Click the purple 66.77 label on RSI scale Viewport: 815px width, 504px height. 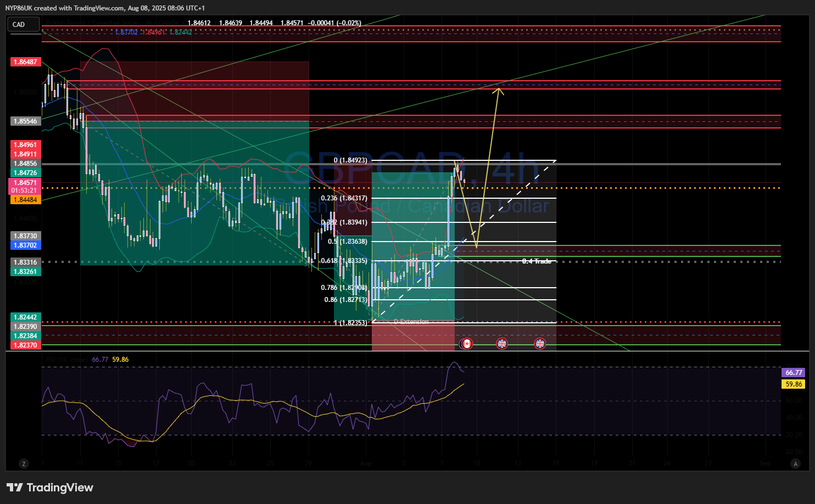coord(794,373)
